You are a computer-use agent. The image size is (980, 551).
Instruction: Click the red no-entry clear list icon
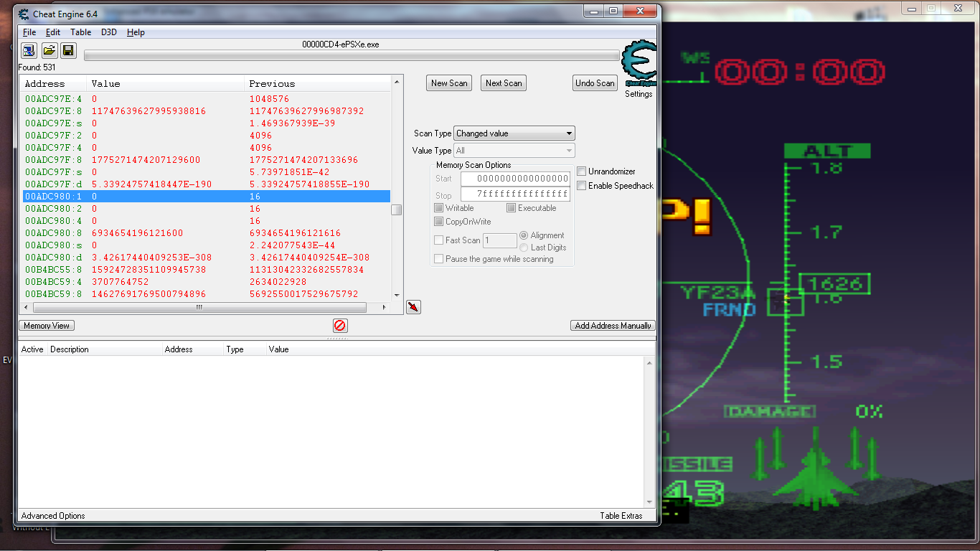point(340,326)
